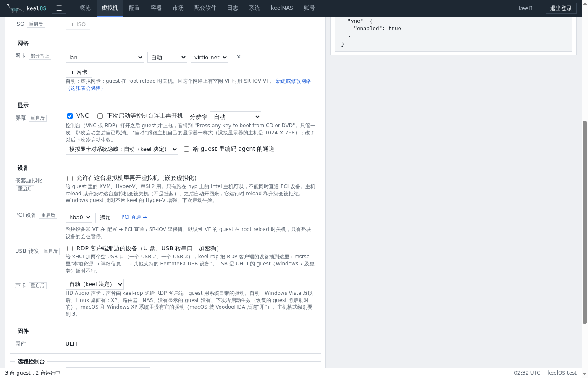Viewport: 588px width, 378px height.
Task: Switch to the 日志 tab
Action: [233, 8]
